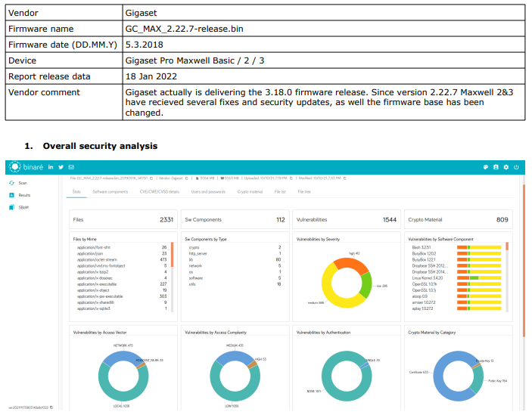The height and width of the screenshot is (415, 532).
Task: Click the Sw Components 112 card
Action: pyautogui.click(x=235, y=219)
